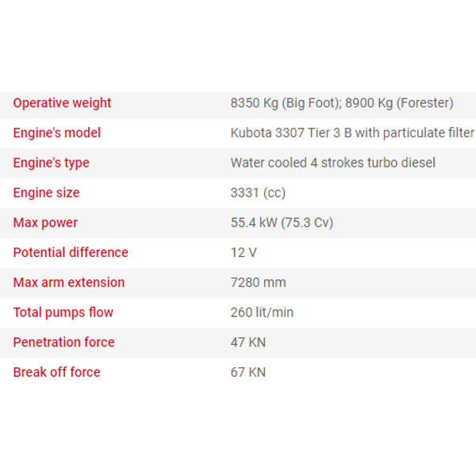The height and width of the screenshot is (476, 476).
Task: Select the 67 KN value
Action: click(x=248, y=372)
